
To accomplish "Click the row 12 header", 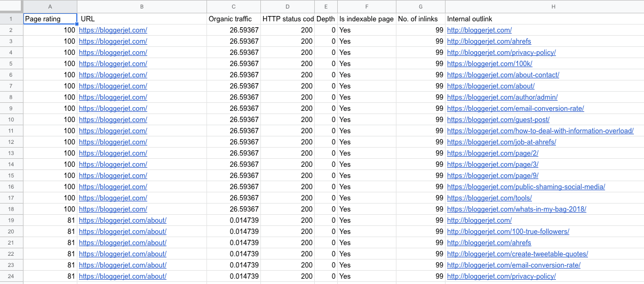I will (11, 142).
